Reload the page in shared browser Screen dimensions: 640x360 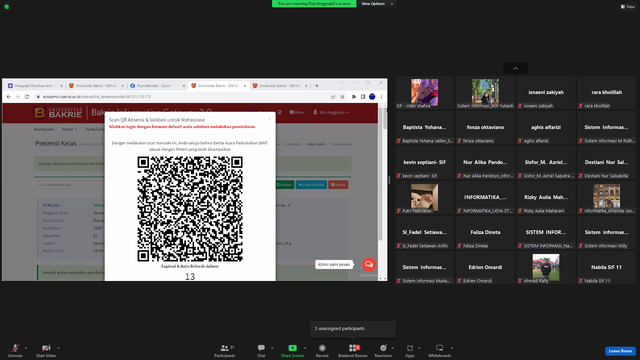coord(27,97)
